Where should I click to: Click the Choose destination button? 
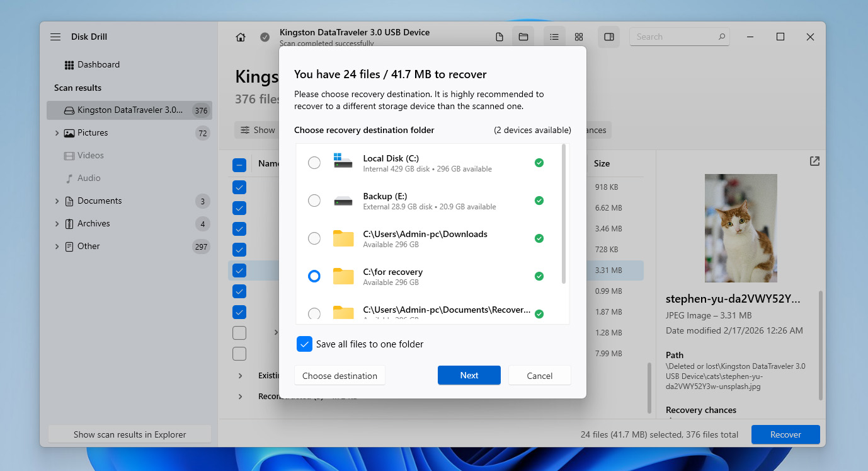pos(340,376)
